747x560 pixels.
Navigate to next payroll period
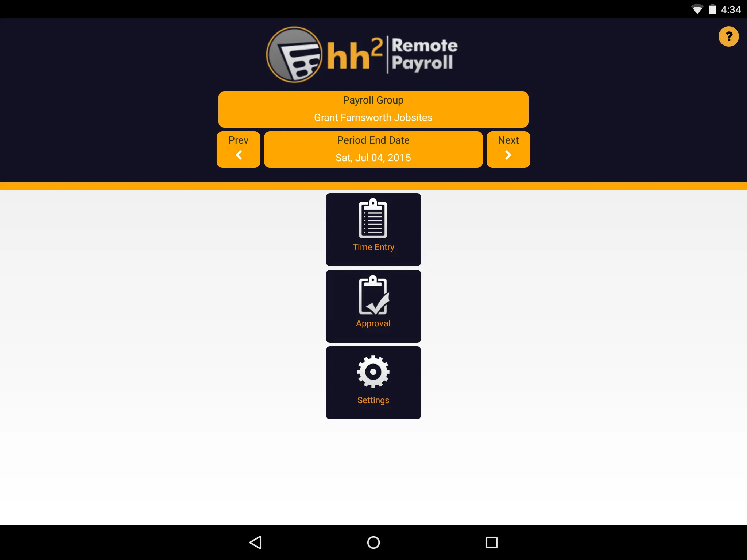[x=507, y=148]
